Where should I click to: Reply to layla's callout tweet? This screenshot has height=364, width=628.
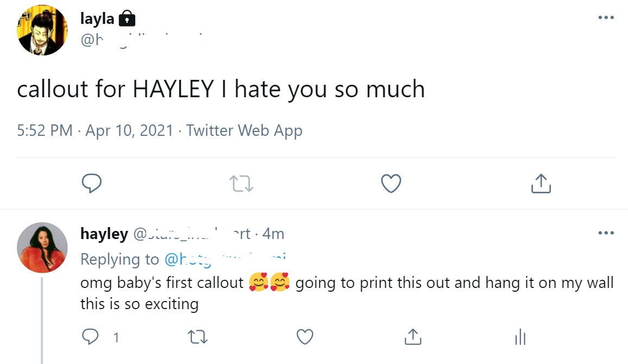[x=92, y=184]
